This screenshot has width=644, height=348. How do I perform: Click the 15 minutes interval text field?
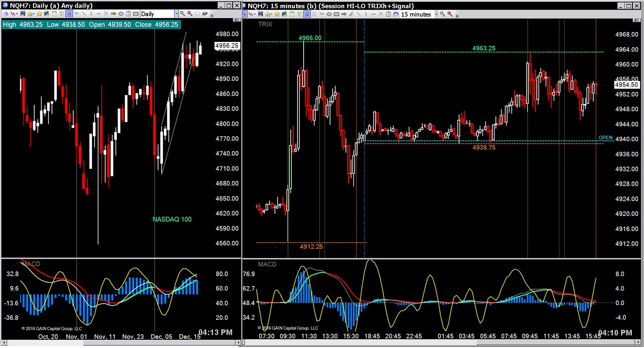tap(417, 14)
